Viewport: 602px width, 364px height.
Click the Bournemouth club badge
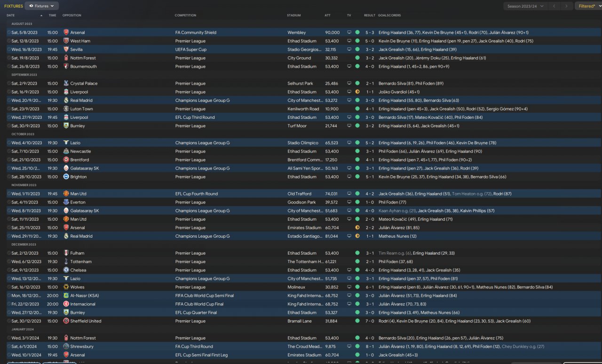coord(66,67)
